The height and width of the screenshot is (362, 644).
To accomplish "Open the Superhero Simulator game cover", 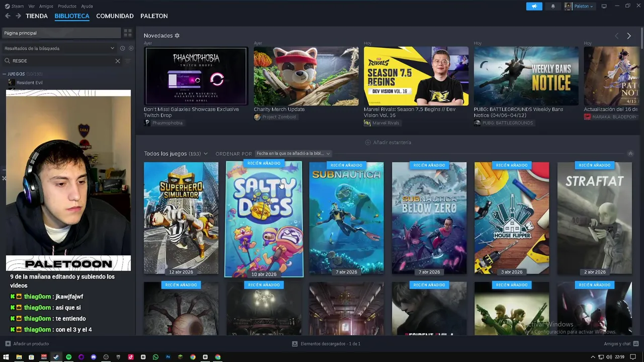I will coord(181,218).
